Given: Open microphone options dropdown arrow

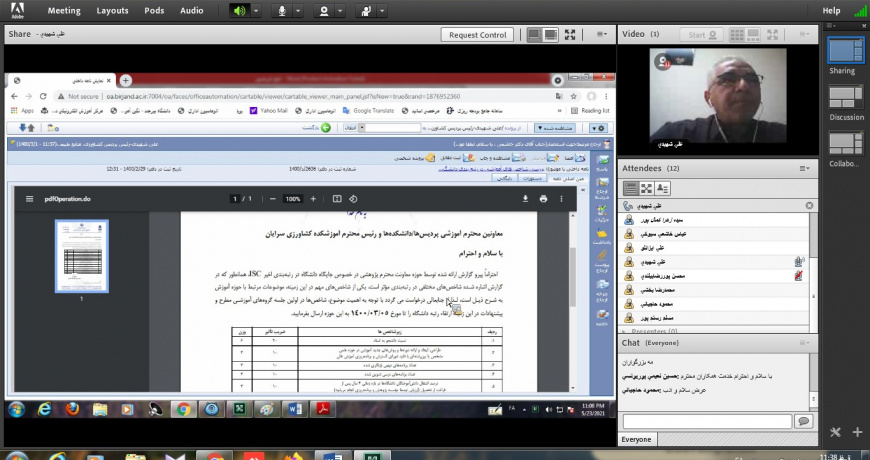Looking at the screenshot, I should [298, 11].
